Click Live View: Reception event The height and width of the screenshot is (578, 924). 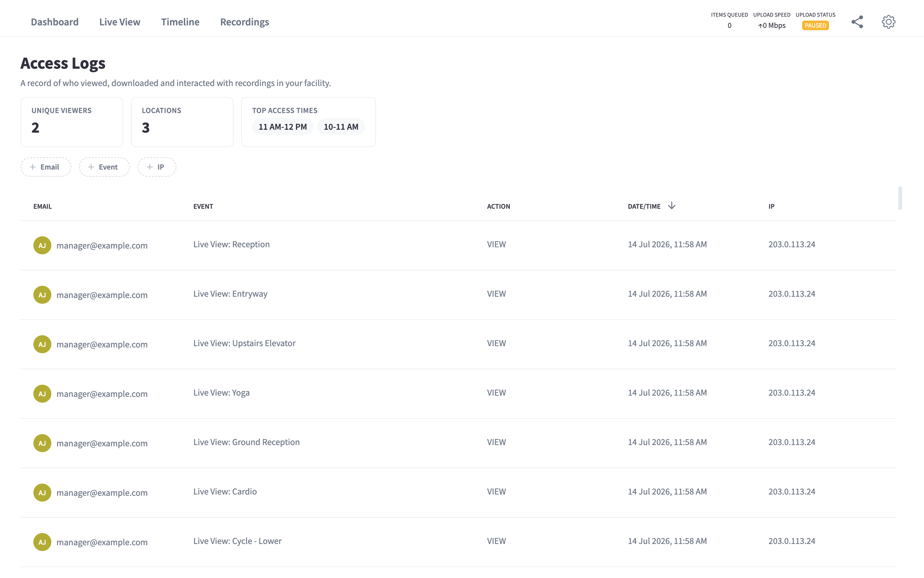point(231,244)
